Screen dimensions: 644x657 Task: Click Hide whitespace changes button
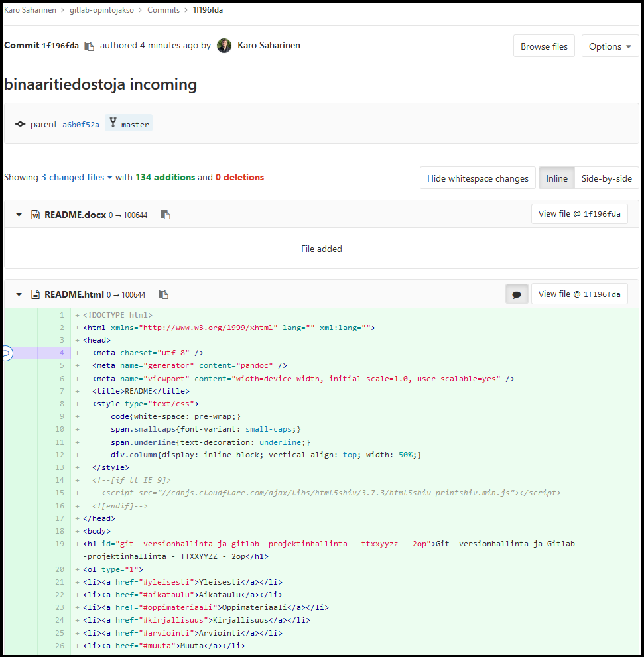pyautogui.click(x=477, y=178)
